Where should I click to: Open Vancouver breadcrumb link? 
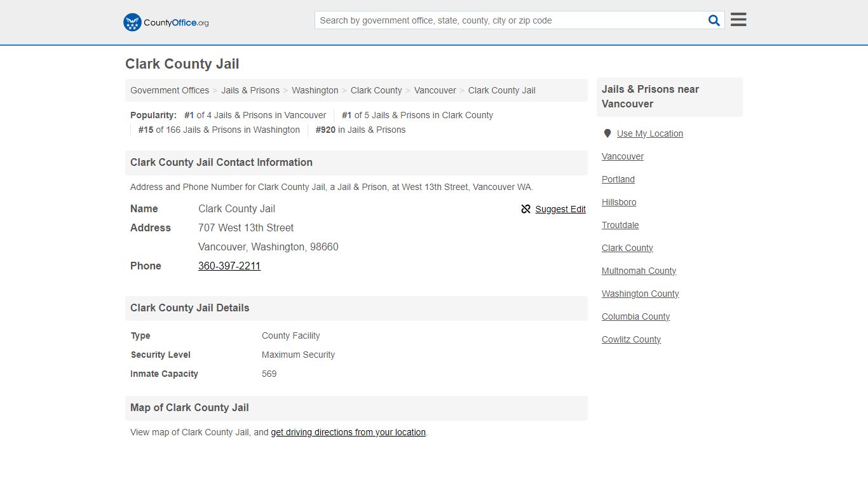[x=435, y=90]
